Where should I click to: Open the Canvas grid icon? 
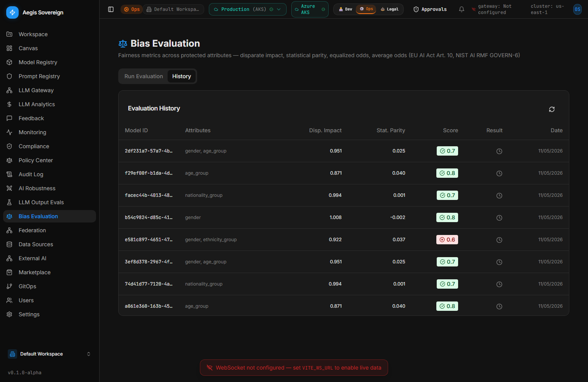(x=9, y=48)
